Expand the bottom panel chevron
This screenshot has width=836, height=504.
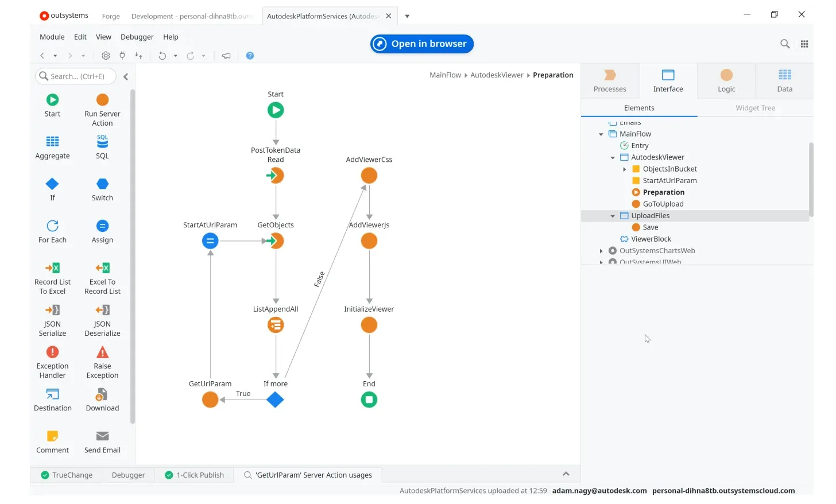pos(566,474)
